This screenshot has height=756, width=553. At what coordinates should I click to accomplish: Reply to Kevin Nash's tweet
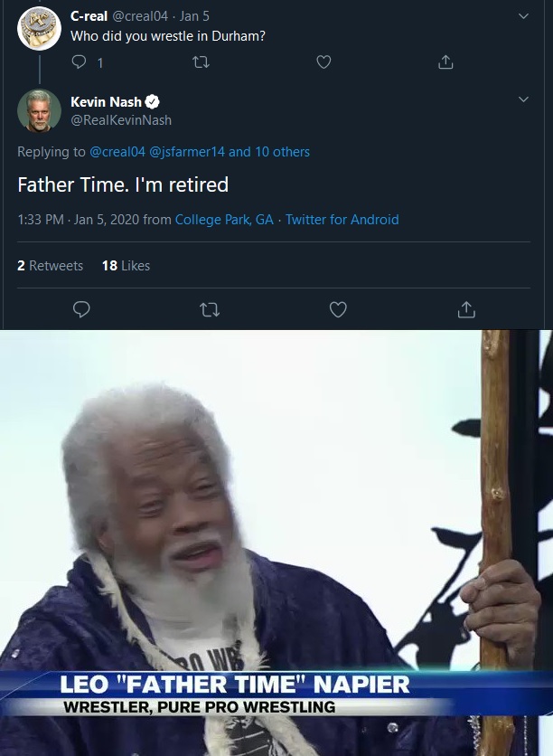pyautogui.click(x=81, y=309)
